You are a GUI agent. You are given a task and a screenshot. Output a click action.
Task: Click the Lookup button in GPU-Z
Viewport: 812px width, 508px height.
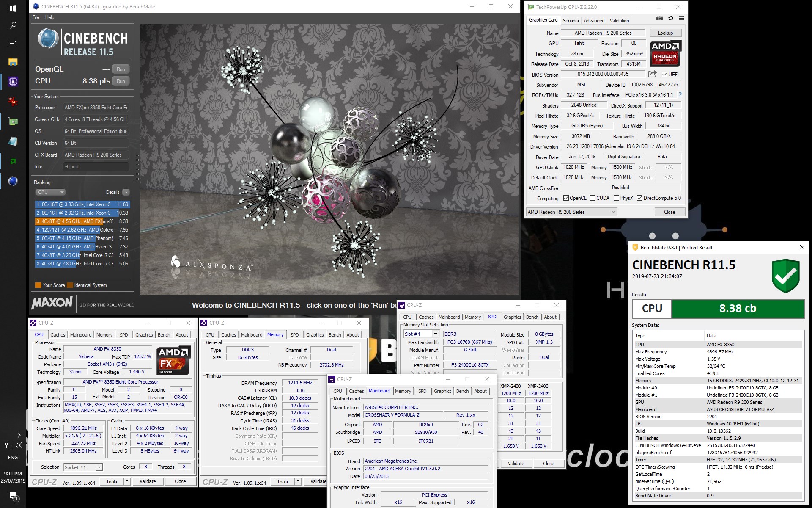(x=665, y=33)
